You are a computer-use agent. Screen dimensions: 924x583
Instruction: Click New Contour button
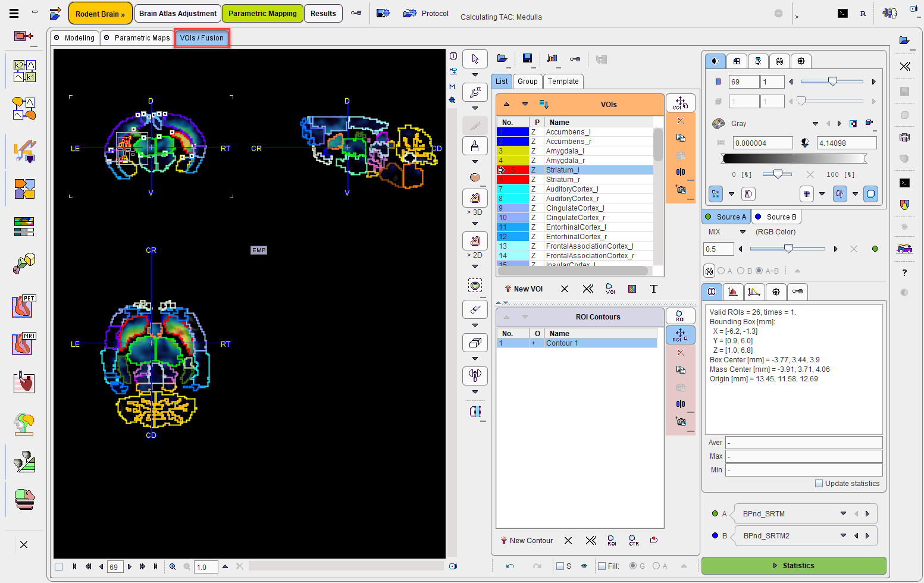(x=527, y=540)
